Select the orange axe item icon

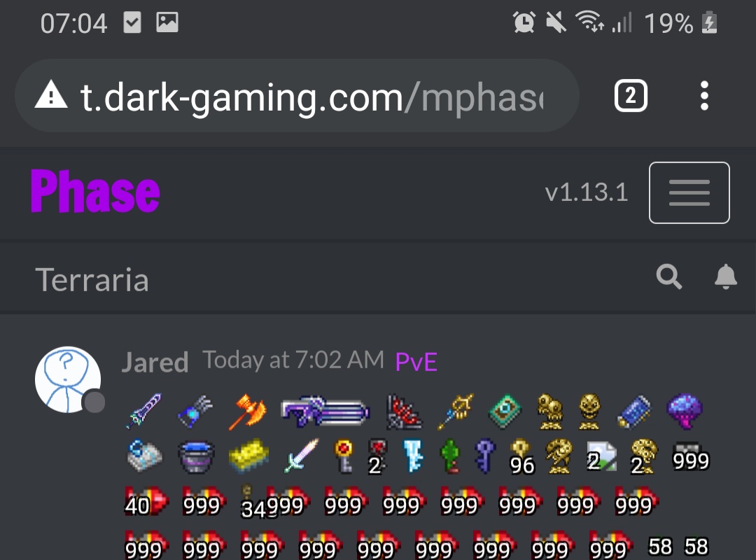(x=247, y=412)
